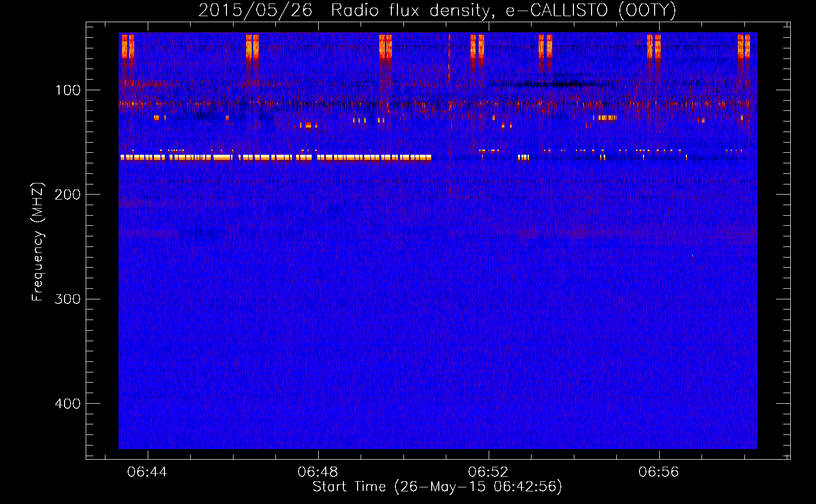Click the "300" frequency tick label
This screenshot has width=816, height=504.
[68, 299]
